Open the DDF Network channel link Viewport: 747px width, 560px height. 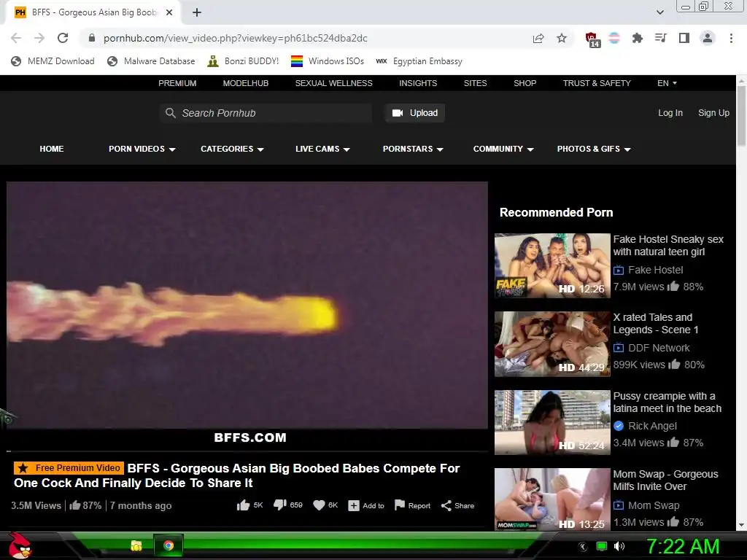coord(659,348)
